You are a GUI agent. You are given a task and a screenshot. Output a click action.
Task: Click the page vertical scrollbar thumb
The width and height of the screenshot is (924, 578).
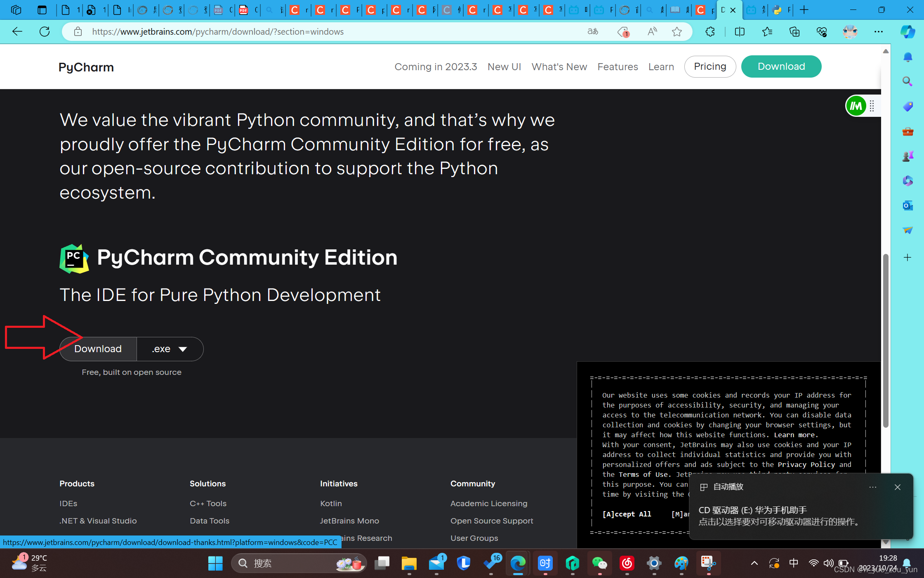[x=885, y=341]
